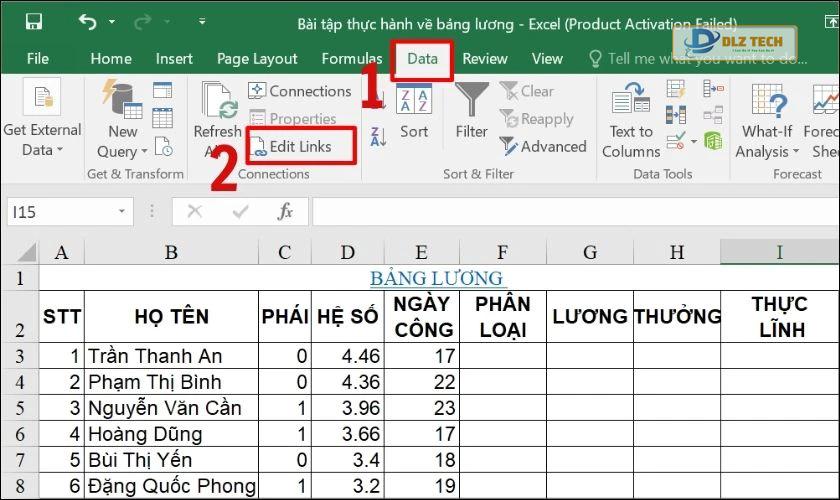Image resolution: width=840 pixels, height=500 pixels.
Task: Click the Enter checkmark formula bar icon
Action: click(241, 212)
